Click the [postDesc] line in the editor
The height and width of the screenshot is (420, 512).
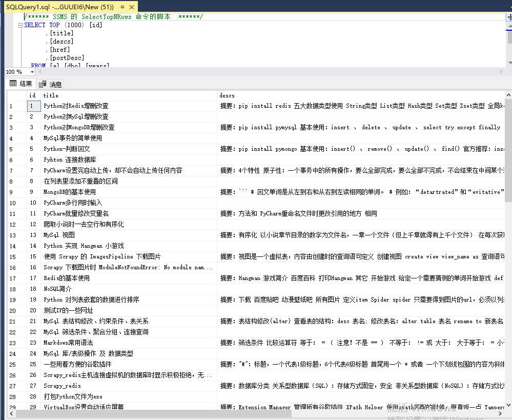pyautogui.click(x=67, y=58)
